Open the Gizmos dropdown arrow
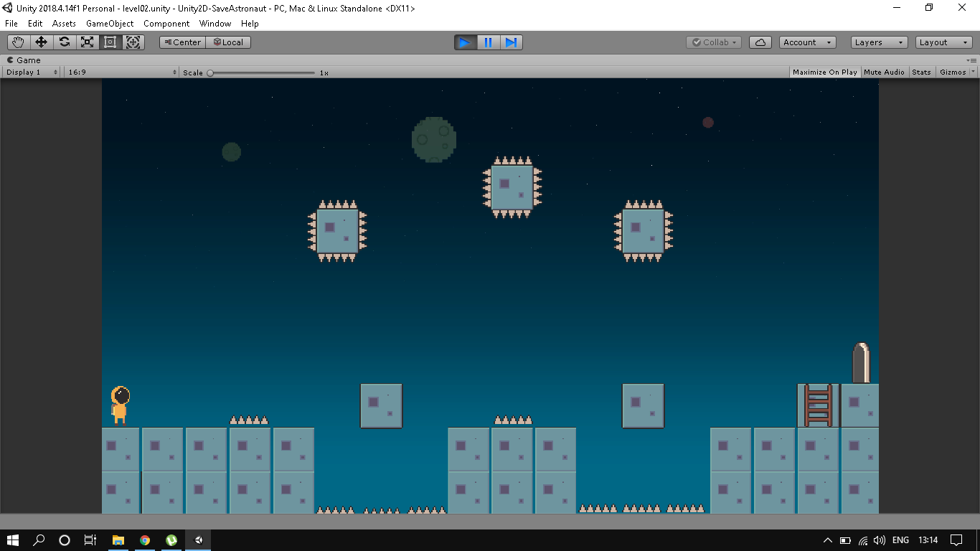 click(x=974, y=72)
